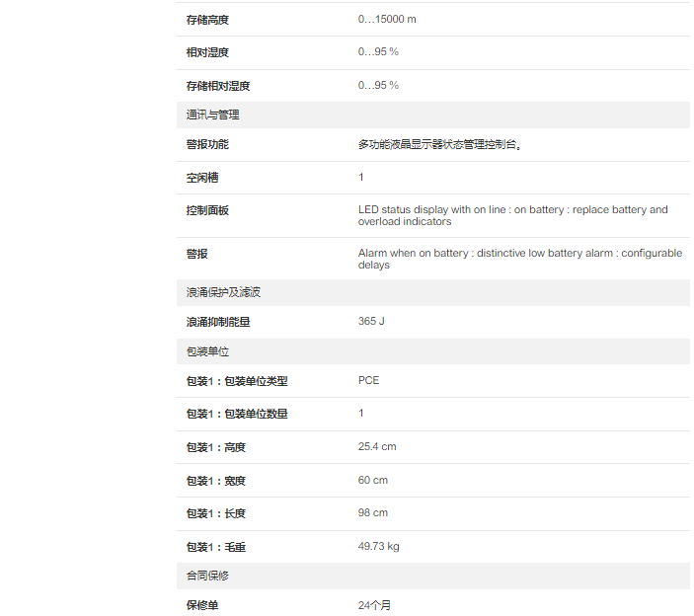
Task: Click the 49.73 kg gross weight value
Action: [379, 546]
